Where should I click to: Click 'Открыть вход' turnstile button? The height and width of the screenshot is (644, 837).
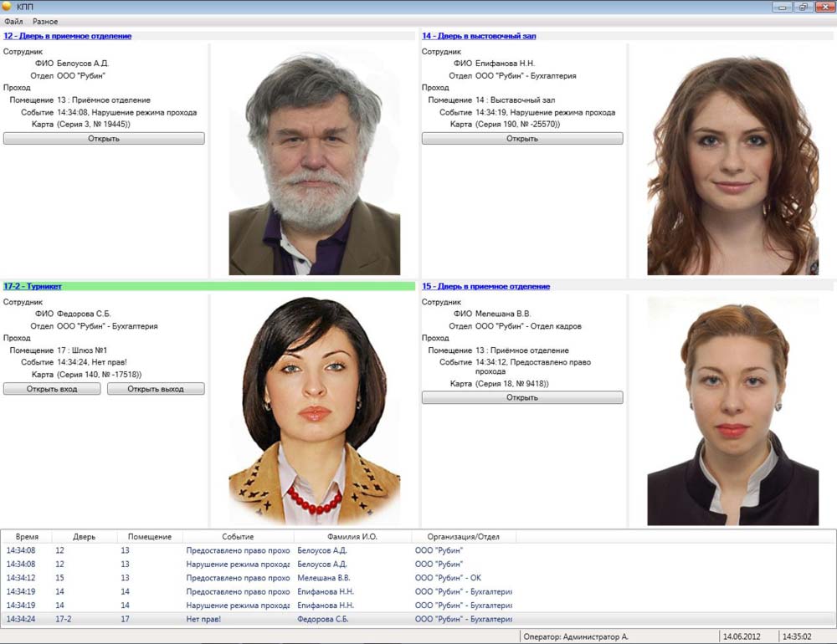coord(52,389)
